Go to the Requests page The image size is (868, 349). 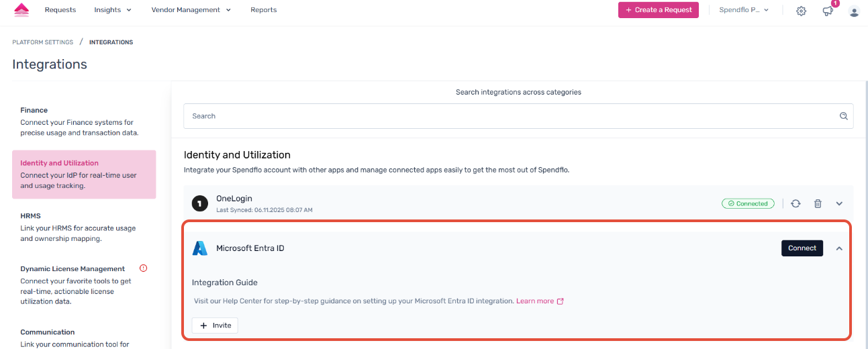(x=60, y=10)
